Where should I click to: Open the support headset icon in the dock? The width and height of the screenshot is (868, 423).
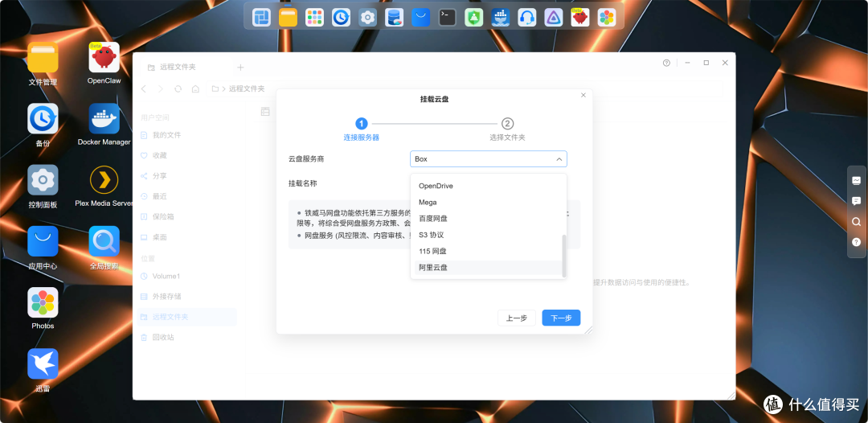coord(527,18)
